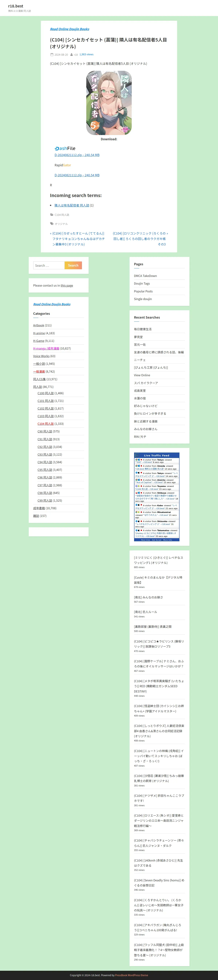Select recent search 毎日健康生活
218x980 pixels.
point(142,329)
